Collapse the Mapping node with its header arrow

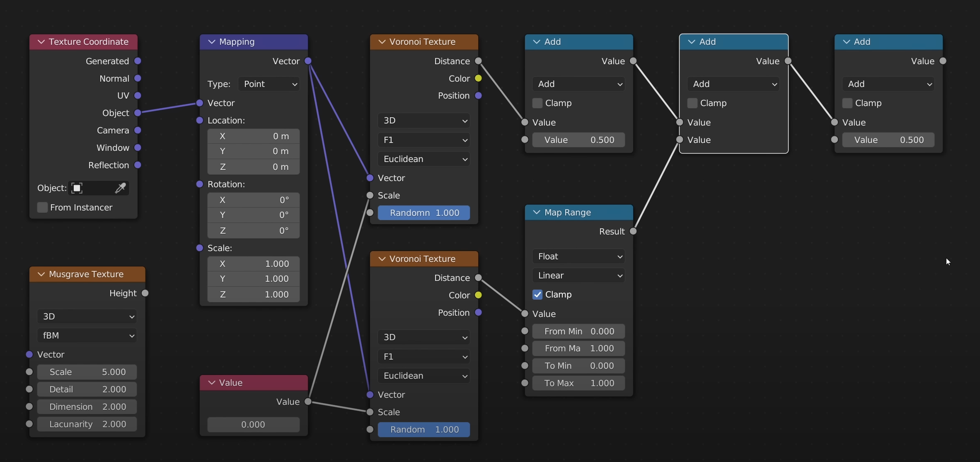(212, 42)
